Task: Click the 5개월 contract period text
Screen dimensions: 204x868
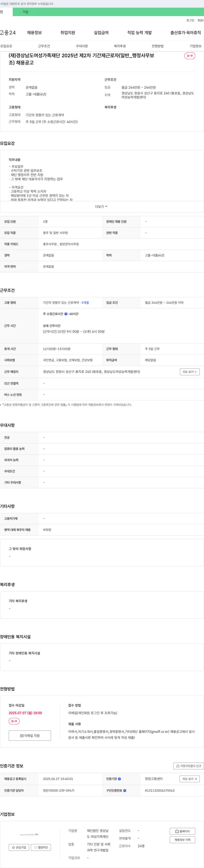Action: point(85,302)
